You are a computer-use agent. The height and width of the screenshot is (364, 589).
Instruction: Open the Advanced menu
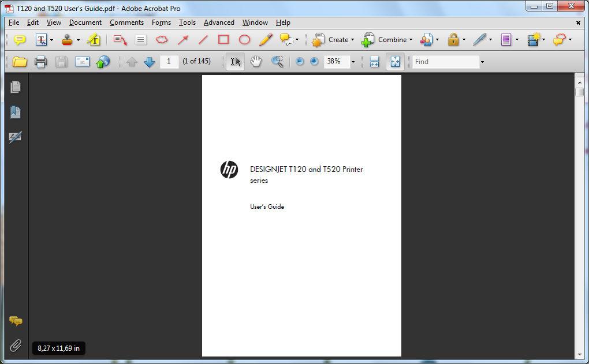coord(219,22)
